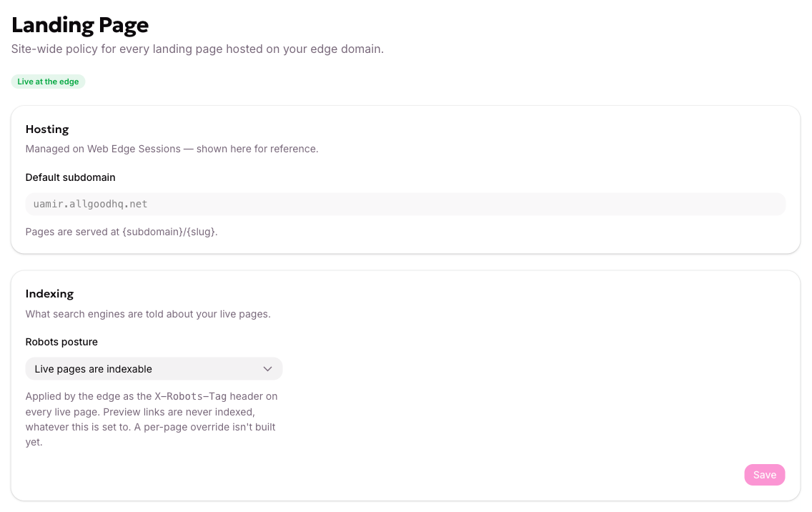This screenshot has height=512, width=812.
Task: Click the 'Live at the edge' status badge
Action: (x=48, y=82)
